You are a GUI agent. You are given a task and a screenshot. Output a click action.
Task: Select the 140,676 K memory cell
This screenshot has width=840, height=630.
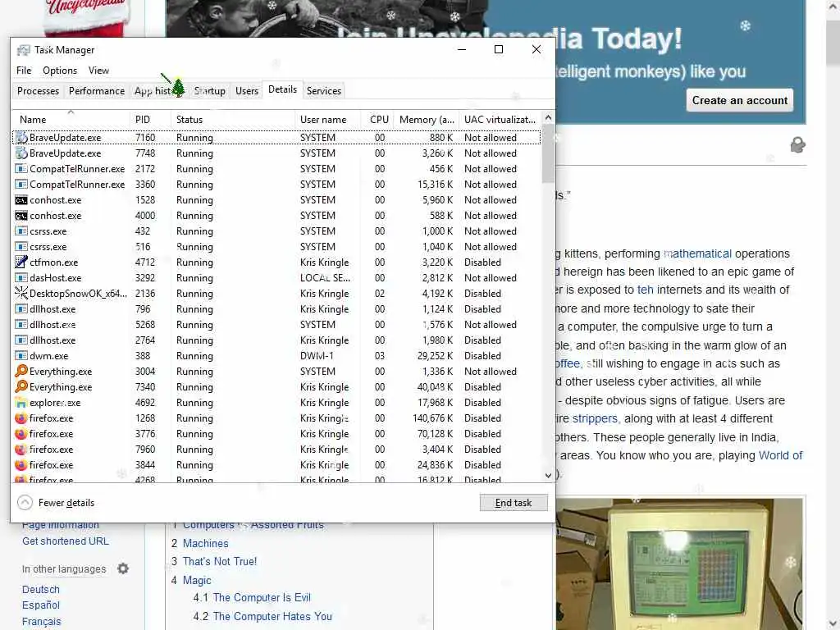point(432,418)
